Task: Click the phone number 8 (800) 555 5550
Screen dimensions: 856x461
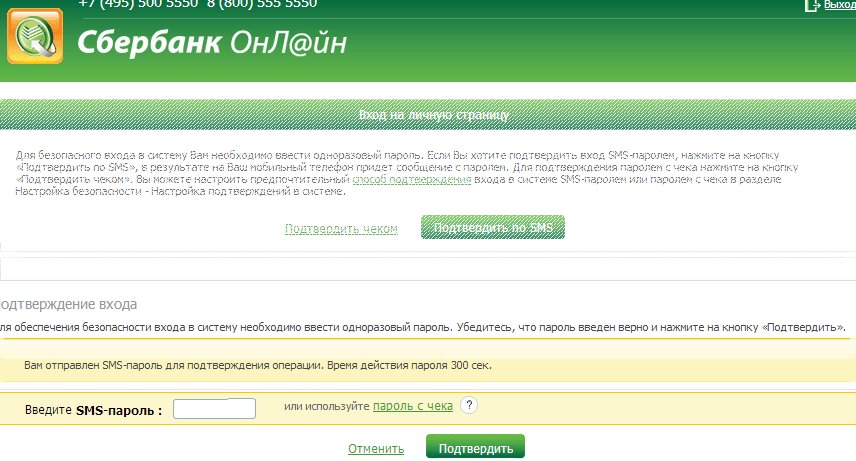Action: coord(262,4)
